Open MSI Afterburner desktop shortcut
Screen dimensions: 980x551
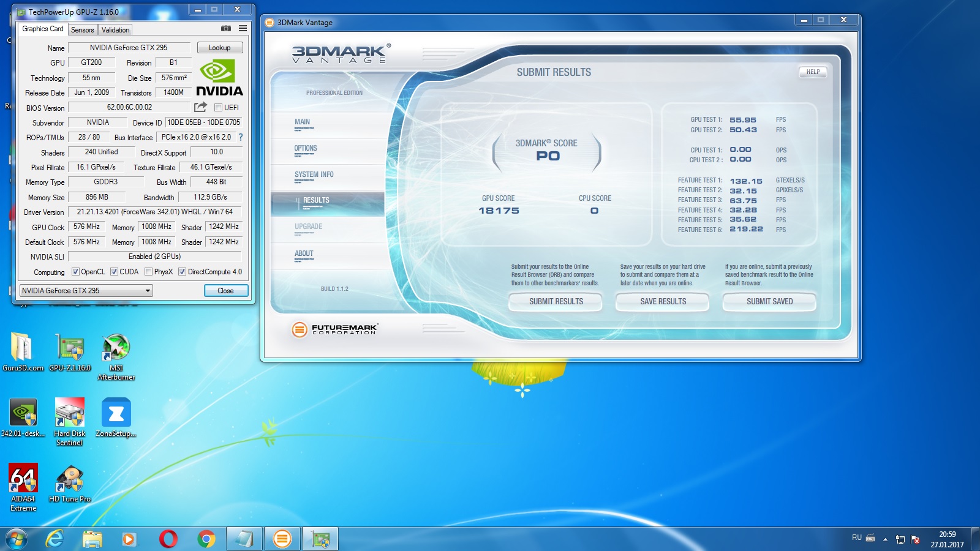(x=116, y=347)
